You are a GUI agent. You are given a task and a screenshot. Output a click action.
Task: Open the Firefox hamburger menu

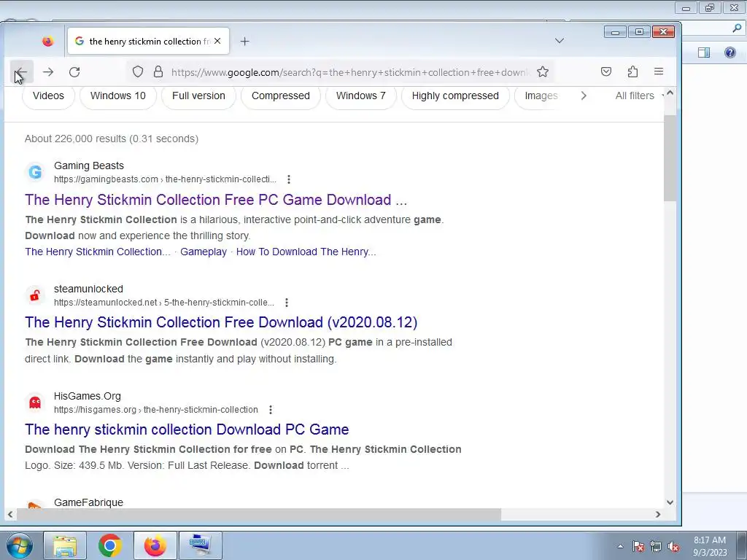pos(659,72)
